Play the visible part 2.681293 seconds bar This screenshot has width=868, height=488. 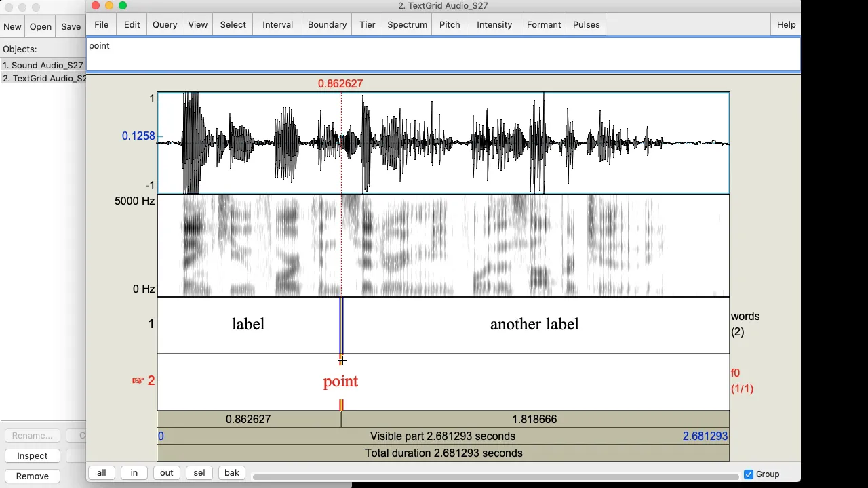click(443, 436)
